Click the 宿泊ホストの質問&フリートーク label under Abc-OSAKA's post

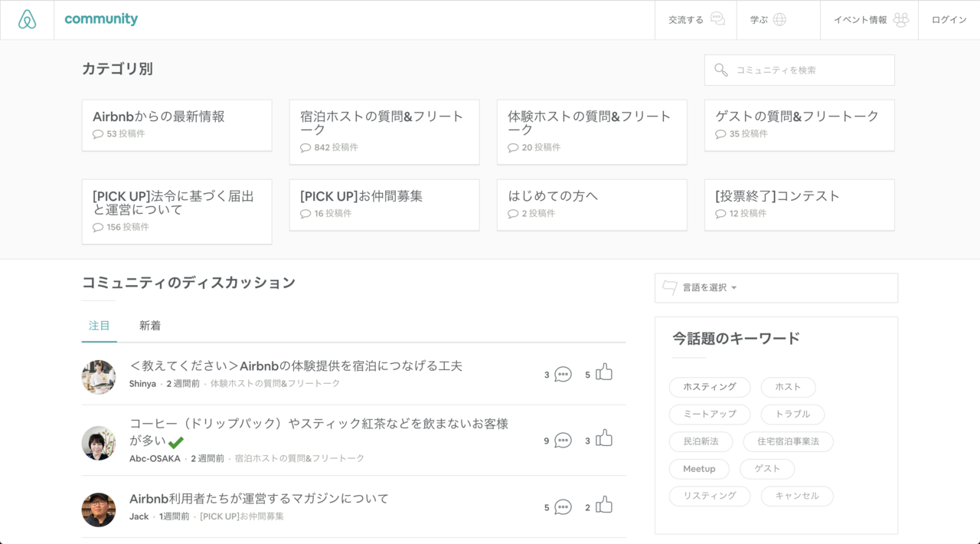pyautogui.click(x=299, y=459)
